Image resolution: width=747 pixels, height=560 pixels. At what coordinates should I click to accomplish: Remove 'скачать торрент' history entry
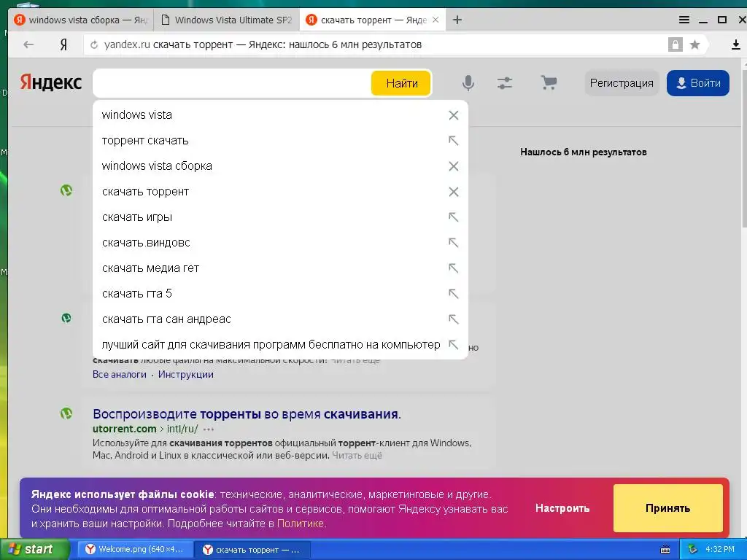(x=454, y=192)
